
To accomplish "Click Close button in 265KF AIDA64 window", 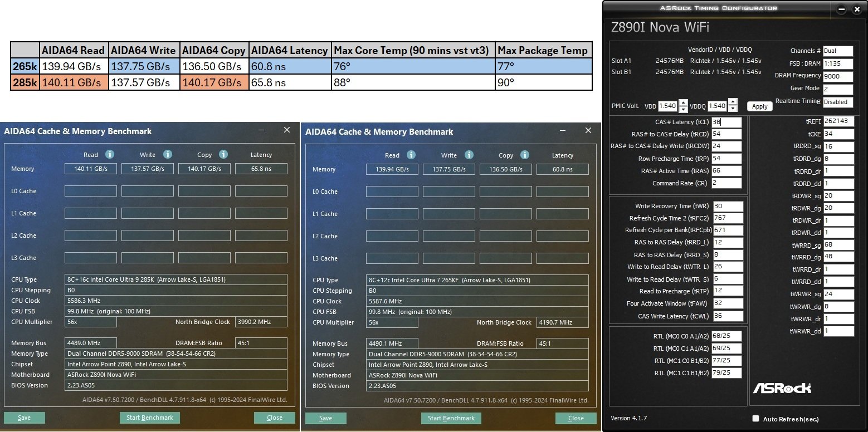I will click(576, 418).
